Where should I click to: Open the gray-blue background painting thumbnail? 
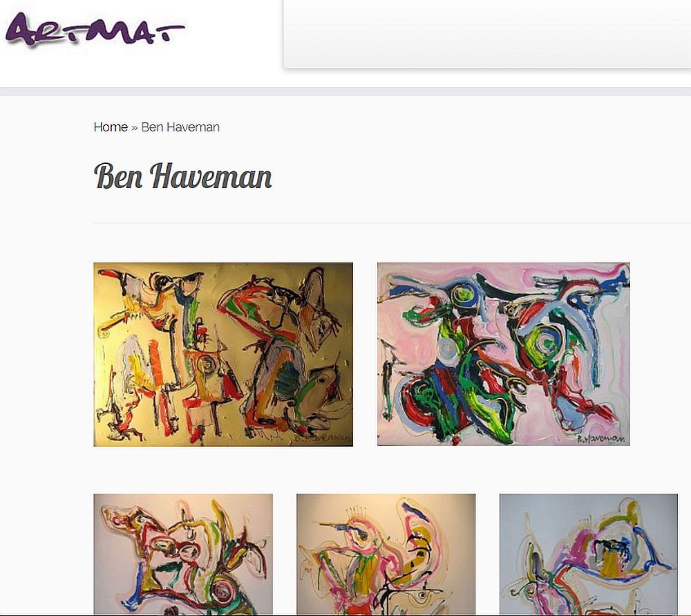pos(588,554)
